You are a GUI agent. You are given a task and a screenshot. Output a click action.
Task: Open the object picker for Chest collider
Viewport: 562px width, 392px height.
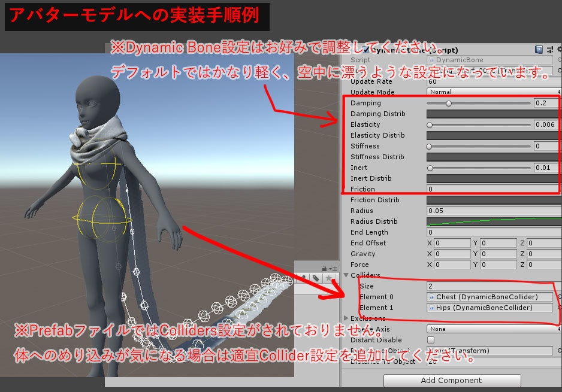[x=559, y=297]
